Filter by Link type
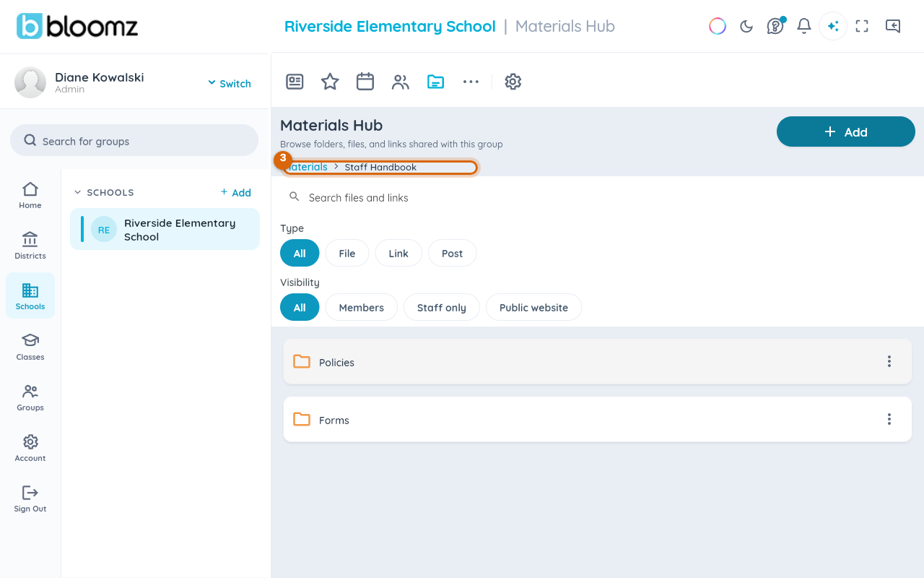Viewport: 924px width, 578px height. pos(398,253)
